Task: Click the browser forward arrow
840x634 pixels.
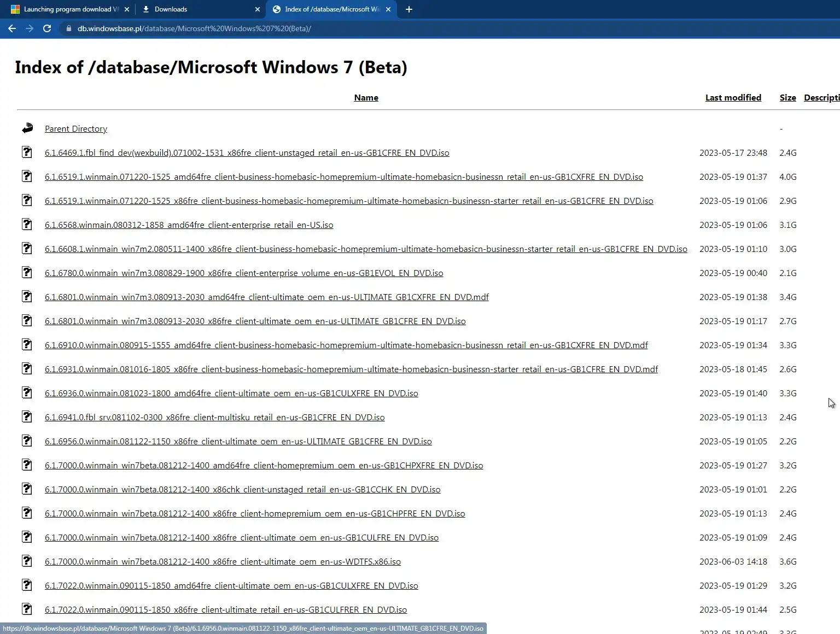Action: pos(30,28)
